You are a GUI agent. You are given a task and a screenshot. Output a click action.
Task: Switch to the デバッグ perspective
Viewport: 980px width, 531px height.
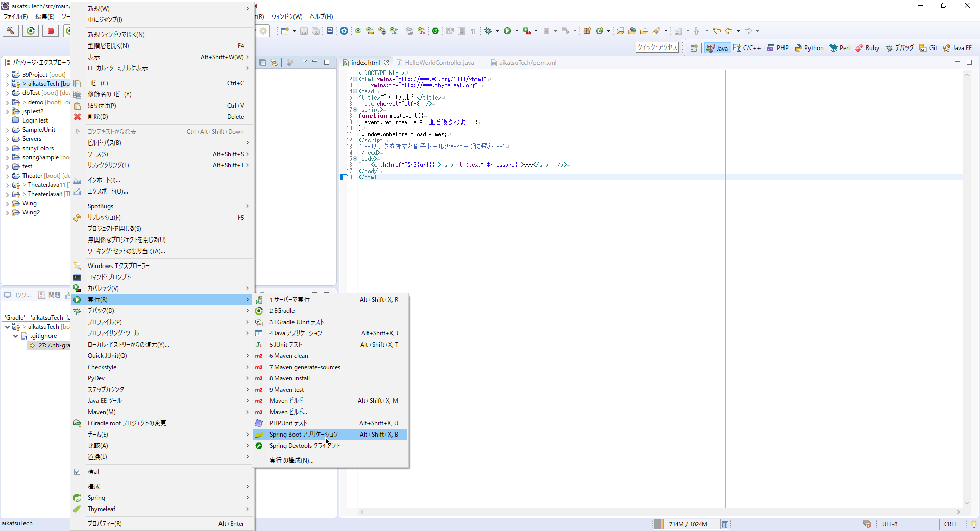[x=899, y=48]
